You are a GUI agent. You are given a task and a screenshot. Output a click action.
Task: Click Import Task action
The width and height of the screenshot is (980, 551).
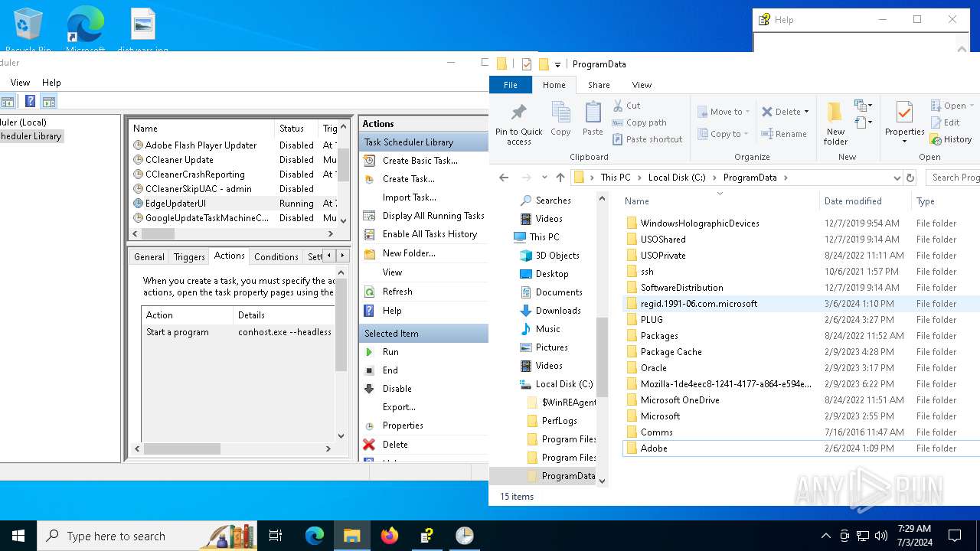pyautogui.click(x=409, y=197)
